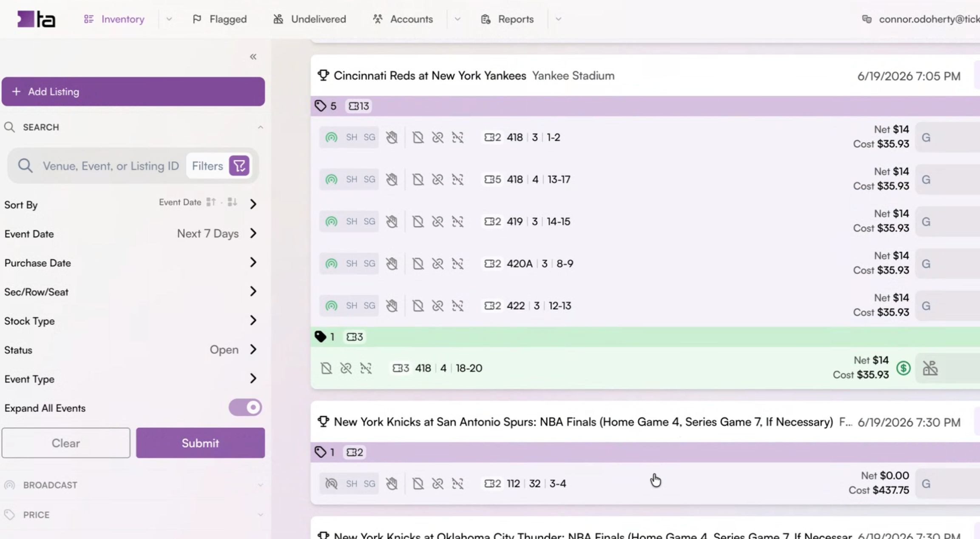Open the Flagged tab

(x=220, y=19)
